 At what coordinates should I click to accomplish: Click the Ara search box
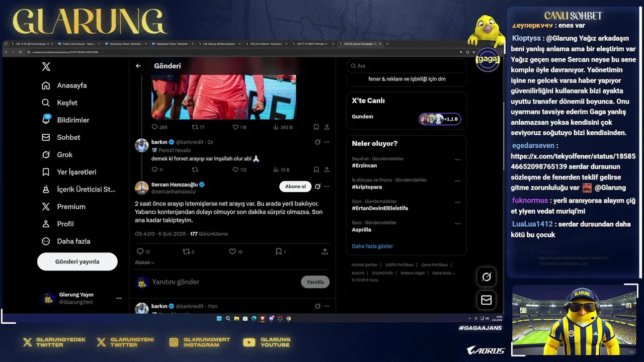tap(406, 66)
